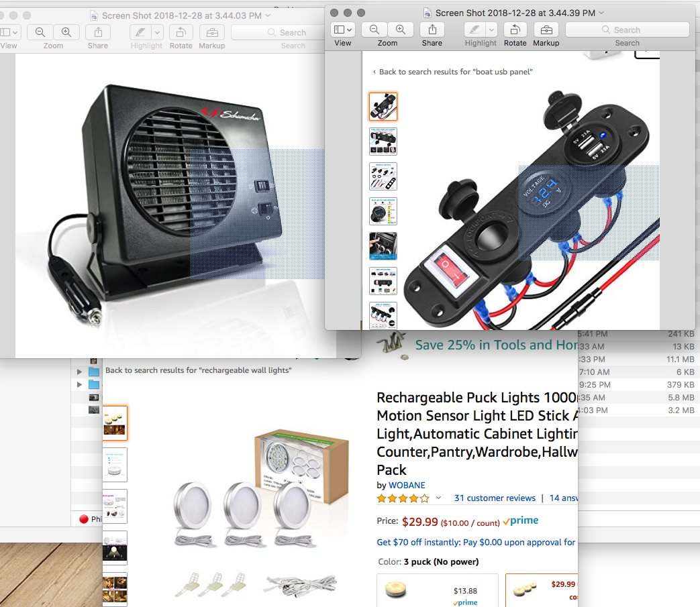
Task: Select Highlight pen in 3.44.39 PM window
Action: (474, 30)
